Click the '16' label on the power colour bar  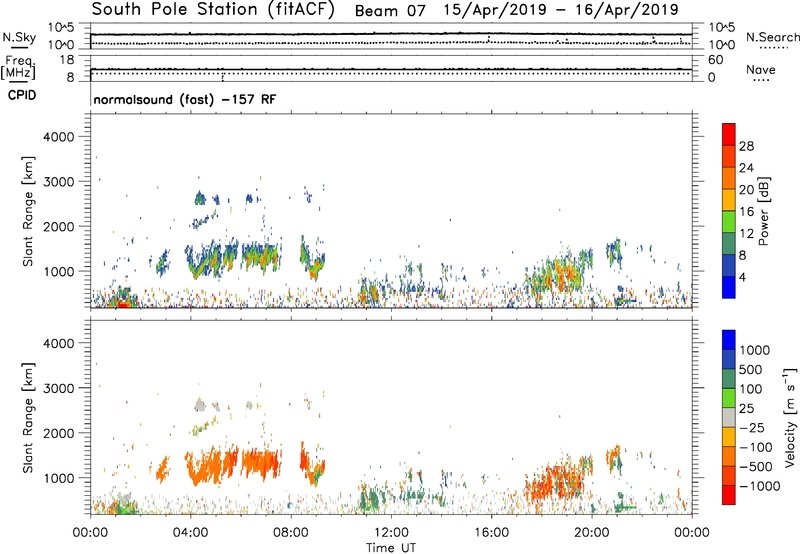(x=746, y=212)
